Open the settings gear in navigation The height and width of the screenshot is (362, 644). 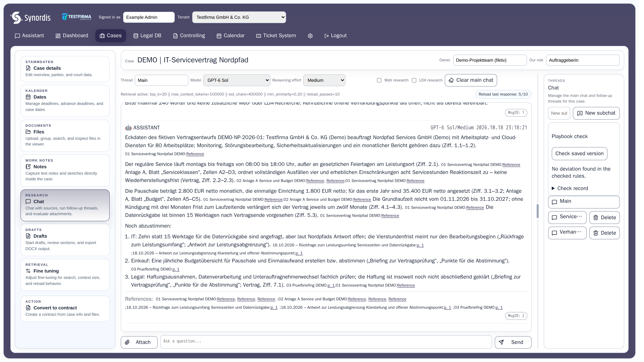[312, 36]
